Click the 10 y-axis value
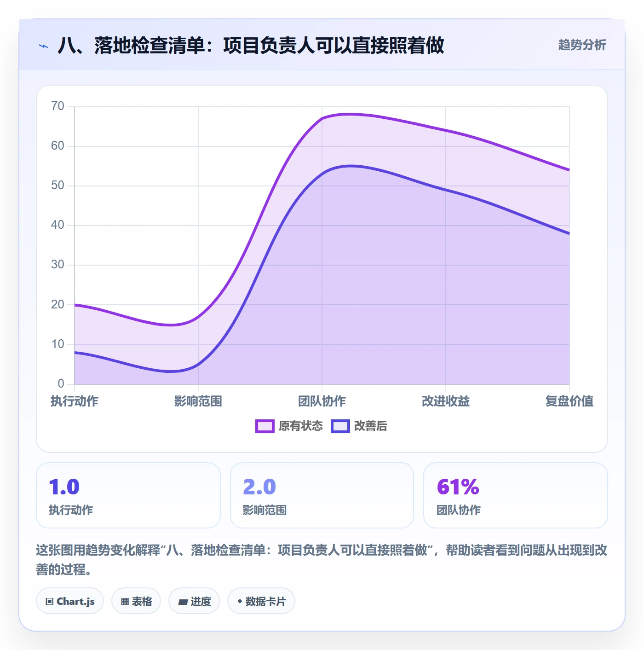 pyautogui.click(x=58, y=344)
